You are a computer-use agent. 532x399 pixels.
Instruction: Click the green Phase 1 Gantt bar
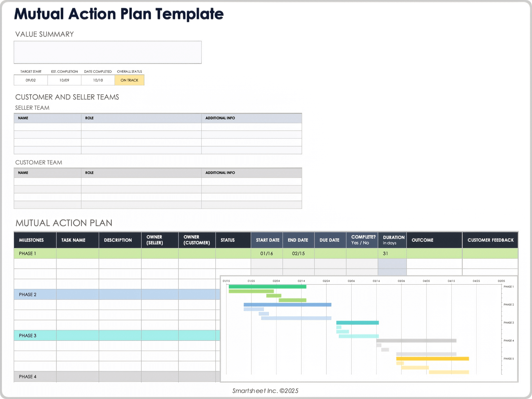click(267, 287)
